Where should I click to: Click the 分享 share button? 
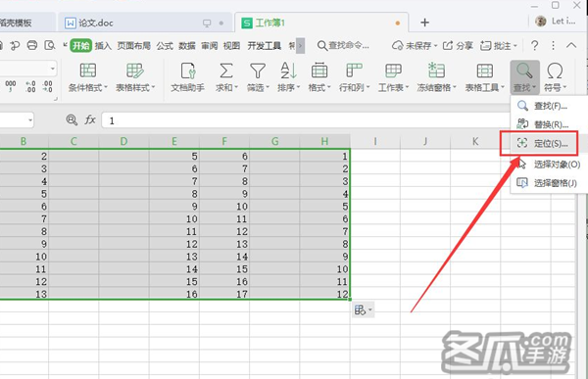[x=458, y=46]
